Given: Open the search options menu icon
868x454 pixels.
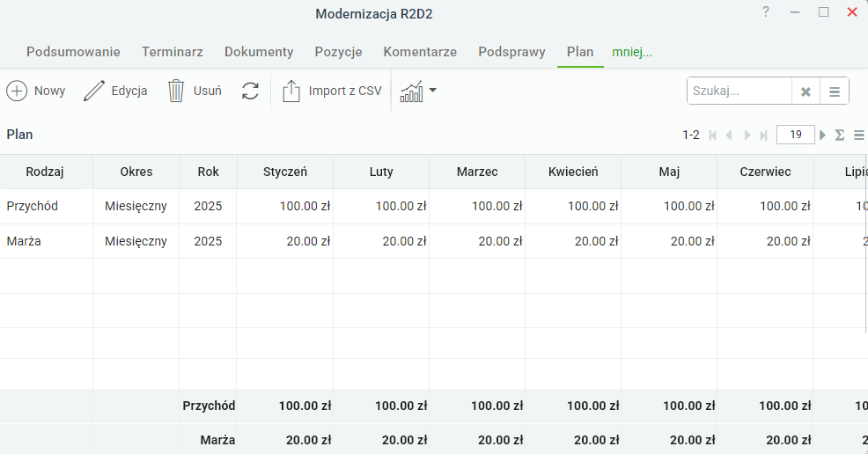Looking at the screenshot, I should 835,92.
